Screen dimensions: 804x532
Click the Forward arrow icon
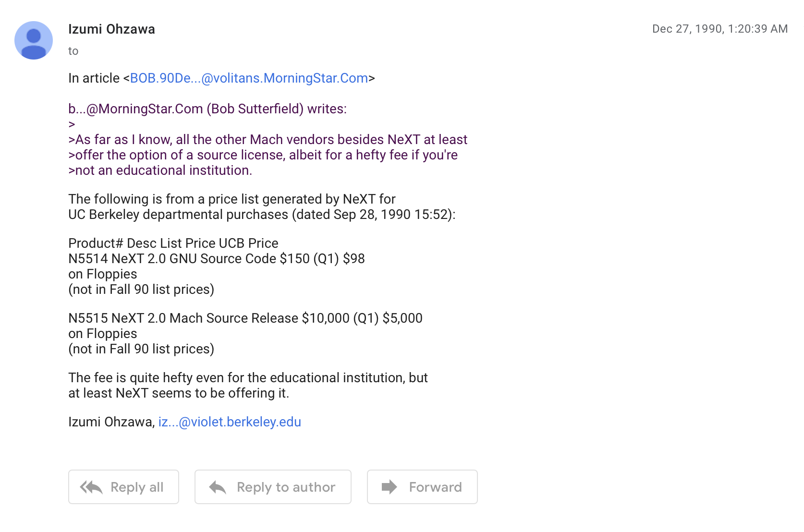pos(389,487)
